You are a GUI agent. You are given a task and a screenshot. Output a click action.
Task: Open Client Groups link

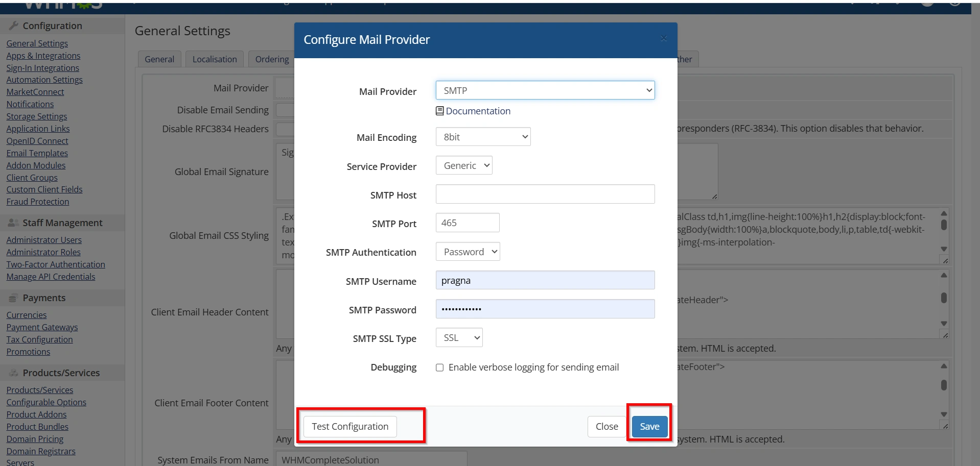point(32,178)
